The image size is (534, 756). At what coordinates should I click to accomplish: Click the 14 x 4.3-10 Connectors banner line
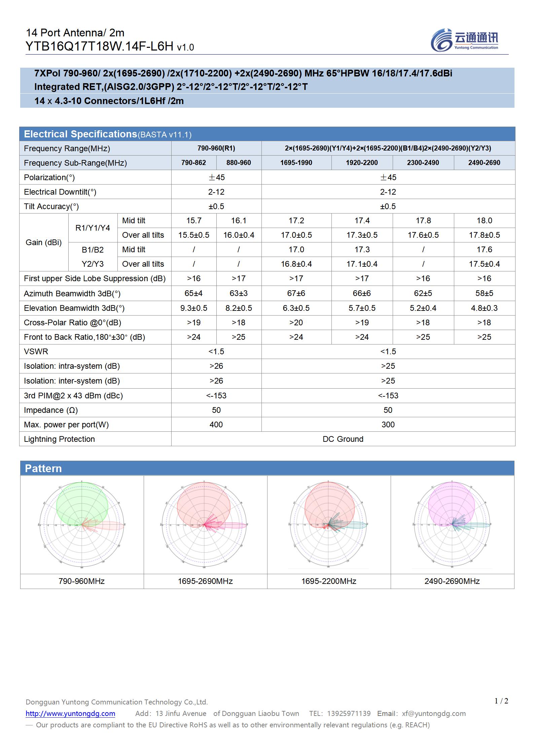(109, 101)
